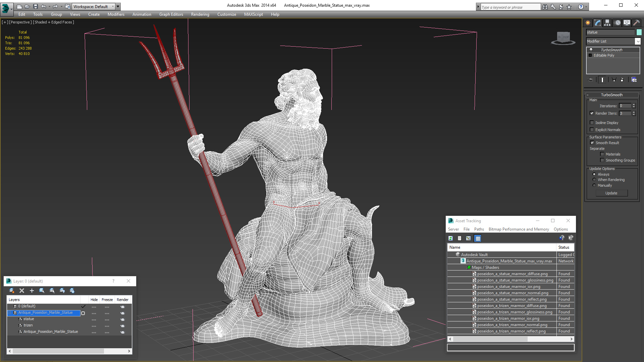Switch to the Utilities hammer panel
The height and width of the screenshot is (362, 644).
tap(636, 23)
